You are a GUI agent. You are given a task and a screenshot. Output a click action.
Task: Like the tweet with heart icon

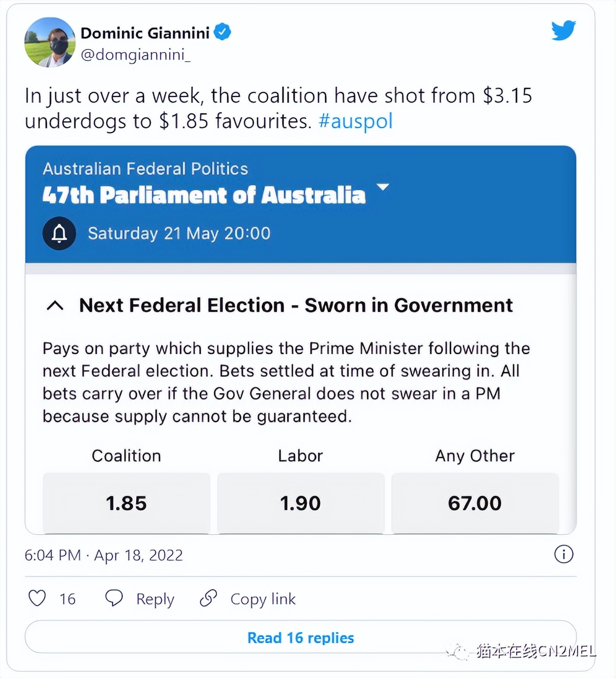(x=37, y=598)
